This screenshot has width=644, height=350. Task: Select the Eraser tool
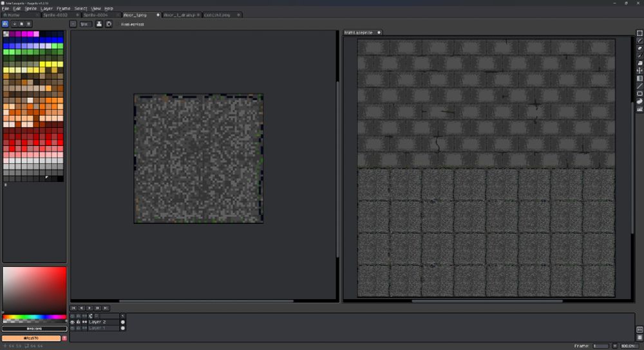point(639,48)
